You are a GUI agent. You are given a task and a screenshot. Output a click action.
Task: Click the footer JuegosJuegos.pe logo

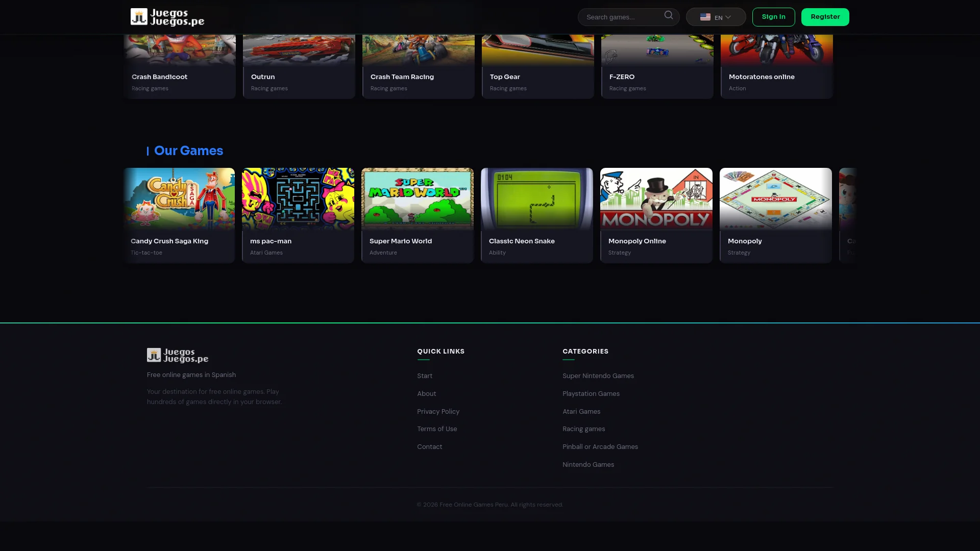point(178,355)
